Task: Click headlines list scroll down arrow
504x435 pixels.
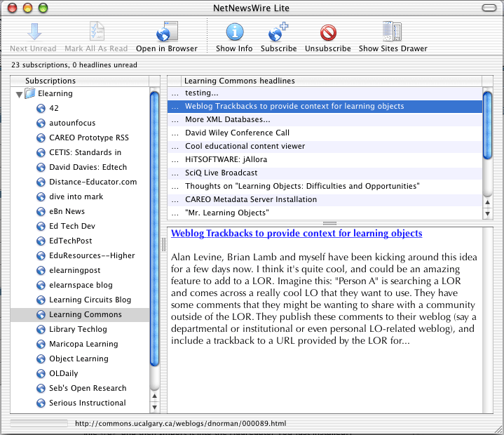Action: coord(489,213)
